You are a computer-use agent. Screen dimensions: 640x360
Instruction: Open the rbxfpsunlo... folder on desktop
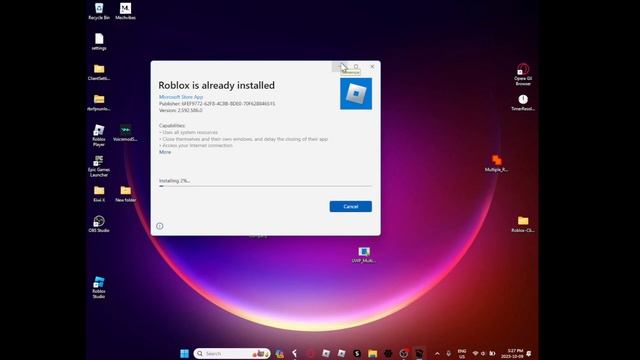tap(99, 102)
